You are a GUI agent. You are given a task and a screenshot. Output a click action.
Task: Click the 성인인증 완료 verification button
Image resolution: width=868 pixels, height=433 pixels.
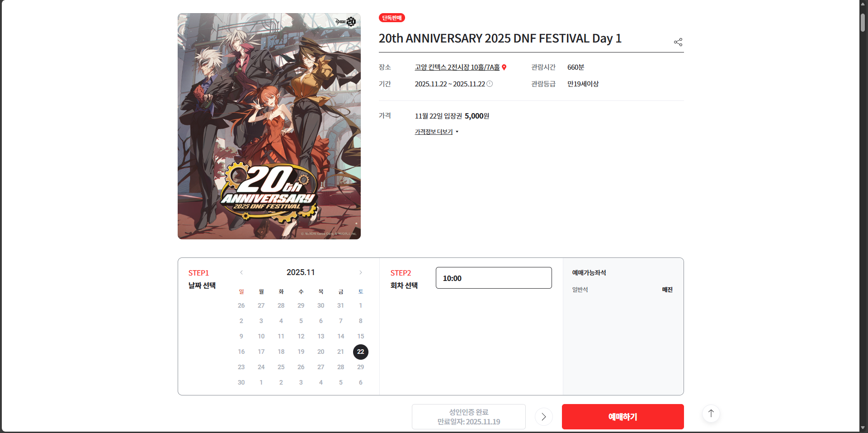coord(469,417)
